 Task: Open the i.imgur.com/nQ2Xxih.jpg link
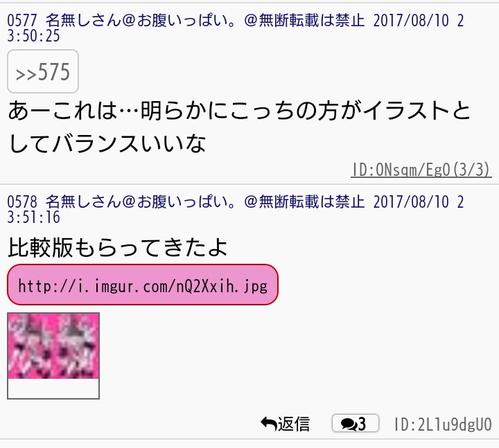tap(143, 285)
